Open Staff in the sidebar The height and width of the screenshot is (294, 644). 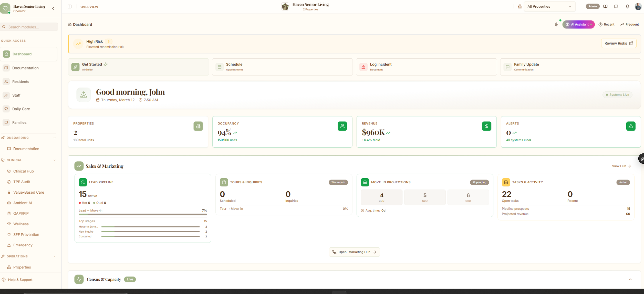(29, 95)
